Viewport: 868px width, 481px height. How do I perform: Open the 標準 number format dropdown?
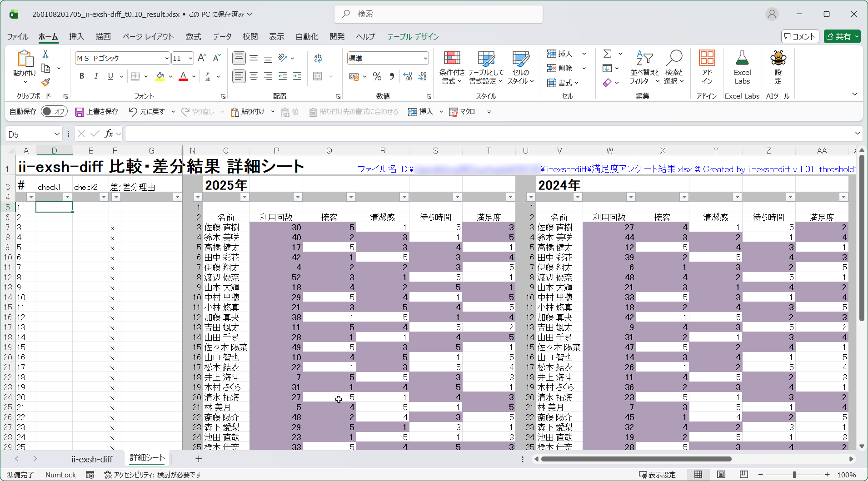click(x=425, y=58)
